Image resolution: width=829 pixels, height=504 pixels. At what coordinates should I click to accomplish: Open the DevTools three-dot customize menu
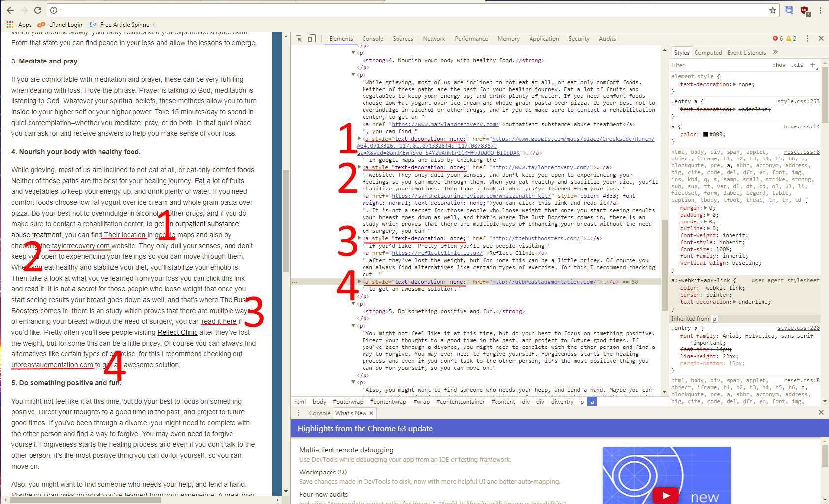(x=807, y=38)
